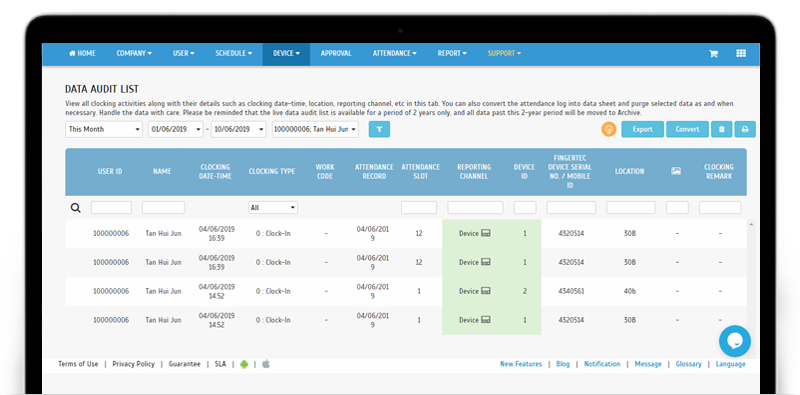Expand the This Month period dropdown
Screen dimensions: 800x395
coord(104,130)
